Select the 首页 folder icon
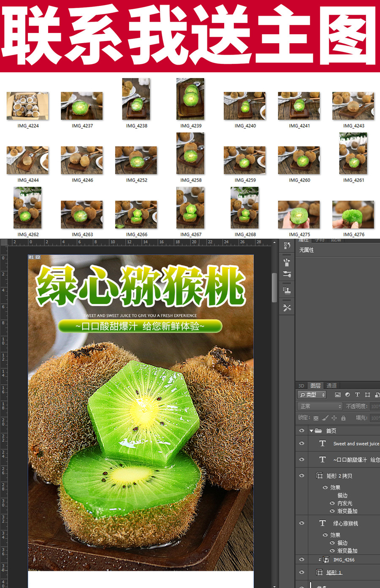Viewport: 380px width, 588px height. (x=318, y=431)
